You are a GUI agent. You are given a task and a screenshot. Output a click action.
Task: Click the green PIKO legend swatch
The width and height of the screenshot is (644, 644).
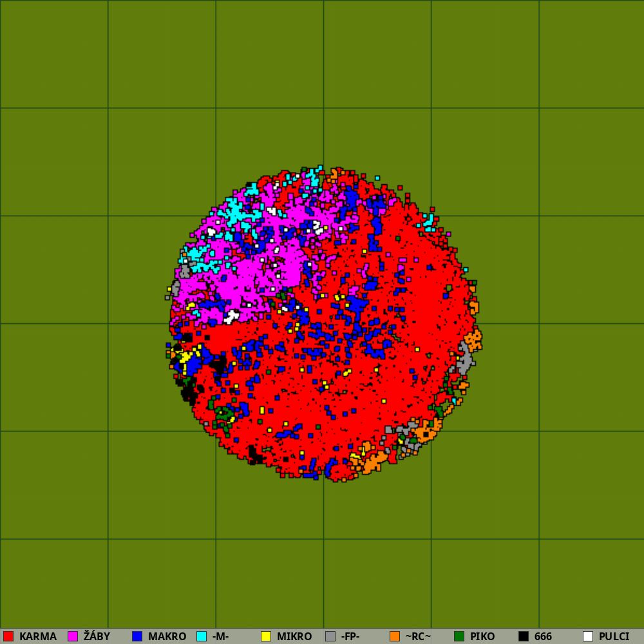point(459,636)
